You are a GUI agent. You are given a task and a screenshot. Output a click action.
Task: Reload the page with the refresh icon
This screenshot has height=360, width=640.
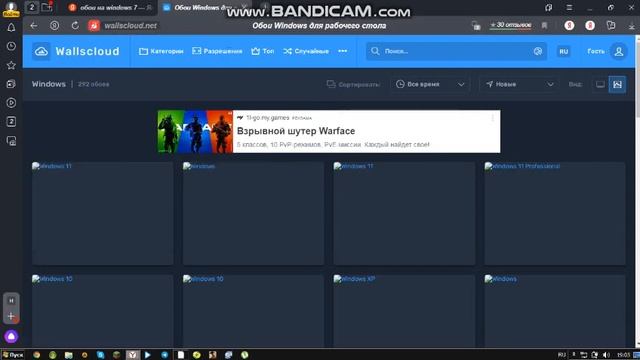[x=75, y=25]
